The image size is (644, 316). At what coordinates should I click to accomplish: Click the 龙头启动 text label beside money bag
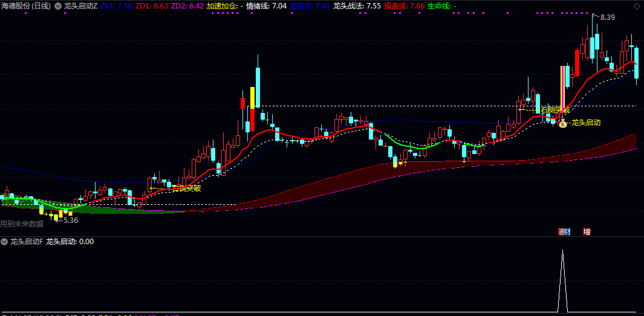(x=585, y=123)
